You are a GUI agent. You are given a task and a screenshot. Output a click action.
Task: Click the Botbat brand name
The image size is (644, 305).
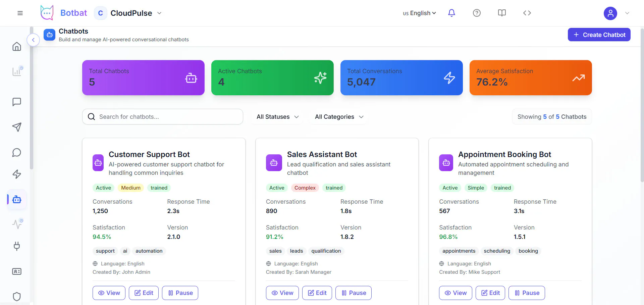(73, 13)
